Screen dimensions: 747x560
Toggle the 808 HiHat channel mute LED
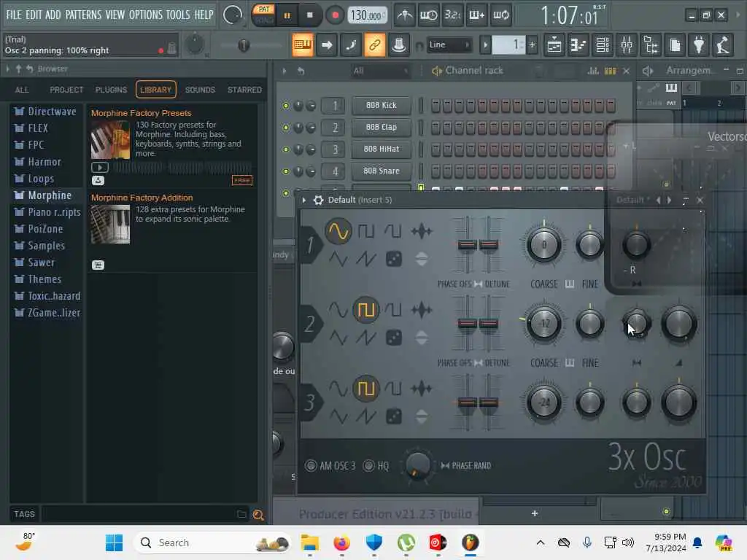click(x=286, y=149)
